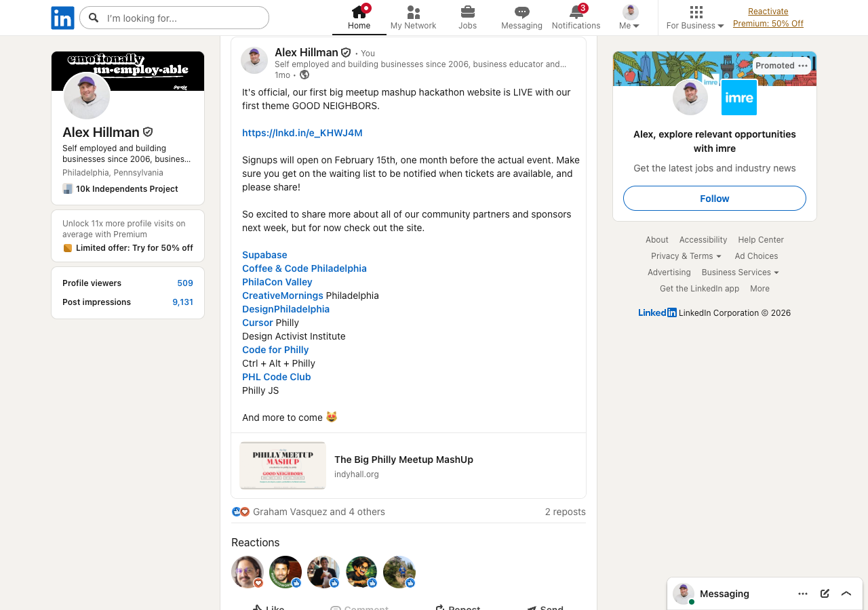The image size is (868, 610).
Task: Expand the Business Services footer dropdown
Action: click(x=740, y=272)
